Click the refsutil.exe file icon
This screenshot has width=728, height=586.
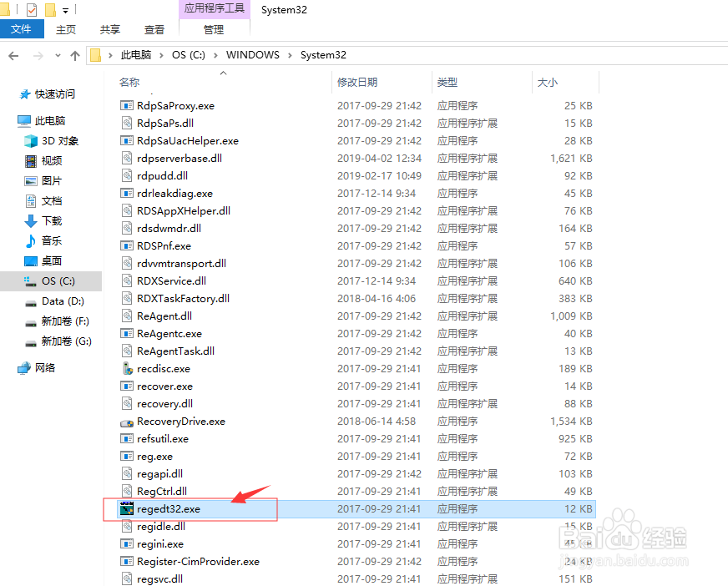click(x=127, y=438)
